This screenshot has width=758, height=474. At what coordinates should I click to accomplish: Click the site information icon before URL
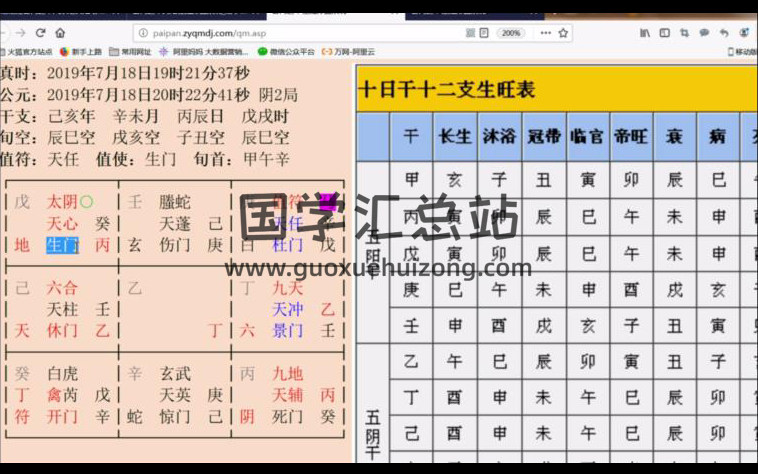(143, 32)
